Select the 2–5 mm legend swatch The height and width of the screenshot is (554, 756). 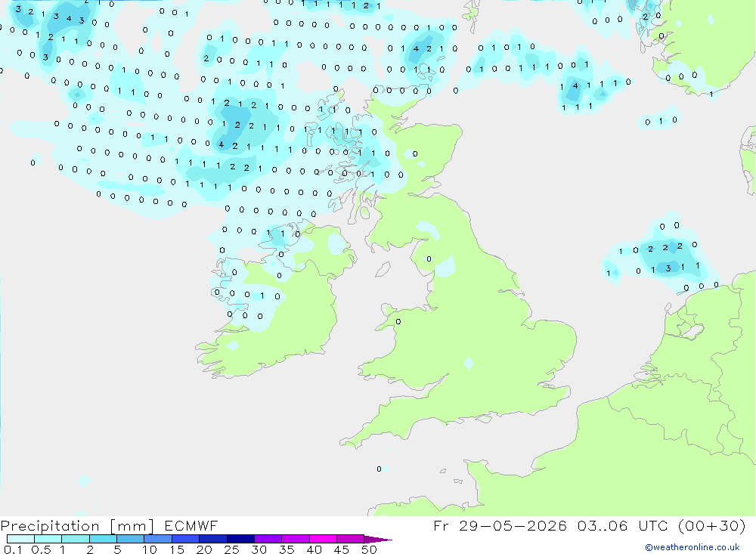[x=103, y=539]
